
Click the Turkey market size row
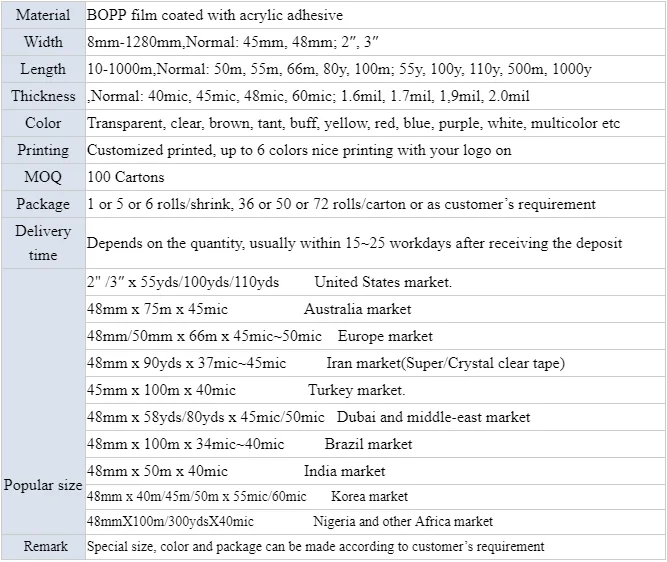[246, 391]
